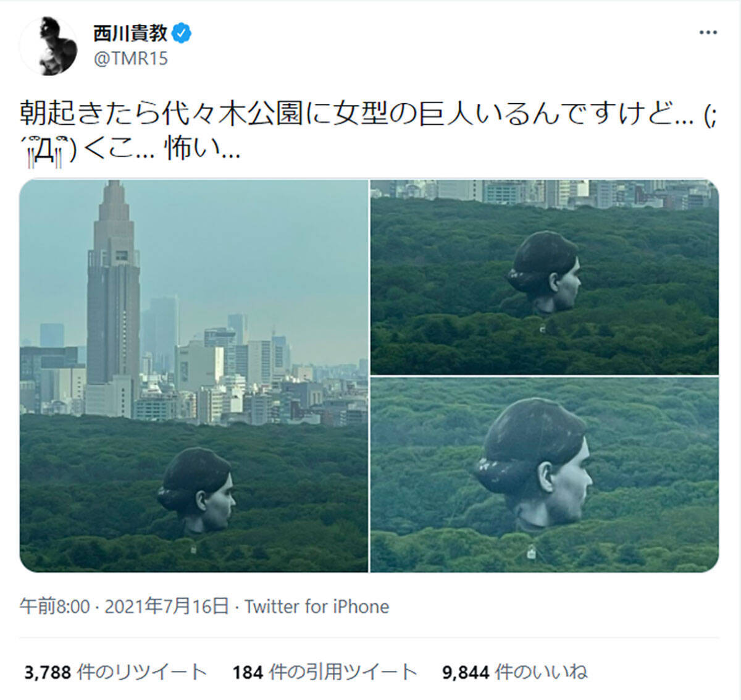
Task: Open the @TMR15 handle link
Action: click(x=130, y=59)
